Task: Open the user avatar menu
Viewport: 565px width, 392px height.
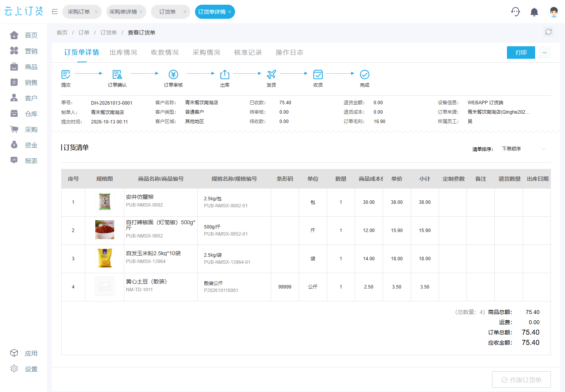Action: click(x=554, y=12)
